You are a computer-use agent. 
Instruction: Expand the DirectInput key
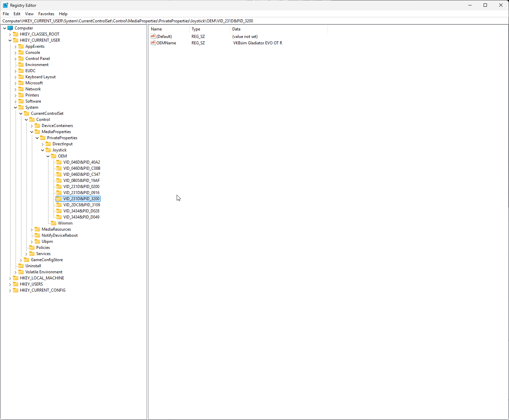(x=43, y=144)
